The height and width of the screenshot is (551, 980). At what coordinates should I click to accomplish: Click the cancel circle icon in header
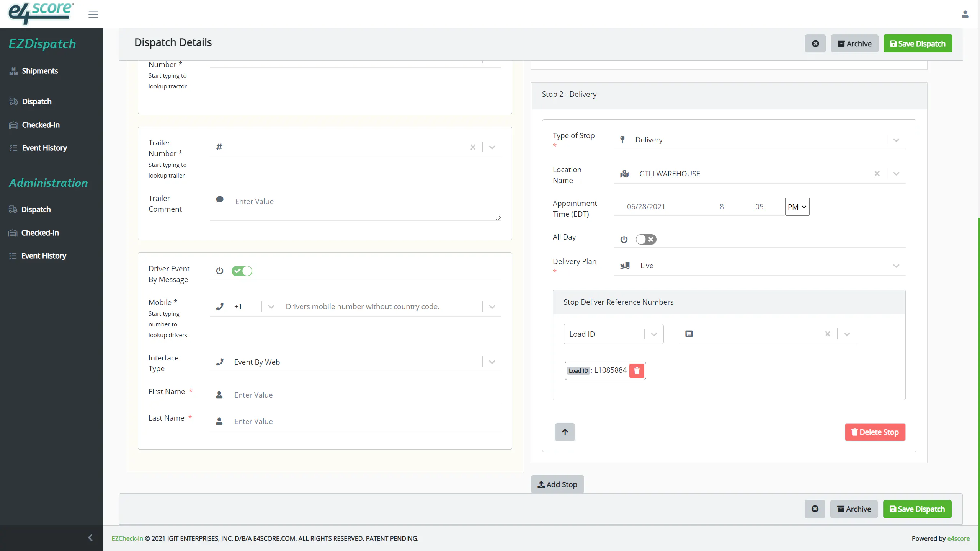point(815,44)
